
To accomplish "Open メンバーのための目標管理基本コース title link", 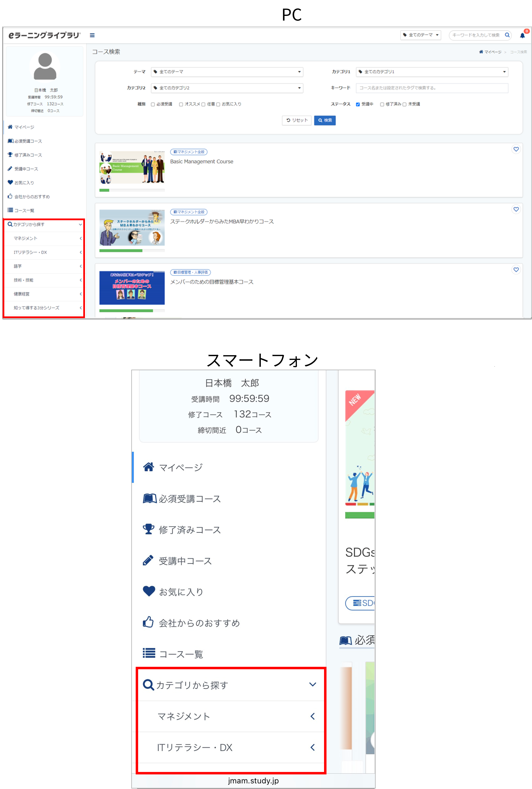I will click(212, 282).
